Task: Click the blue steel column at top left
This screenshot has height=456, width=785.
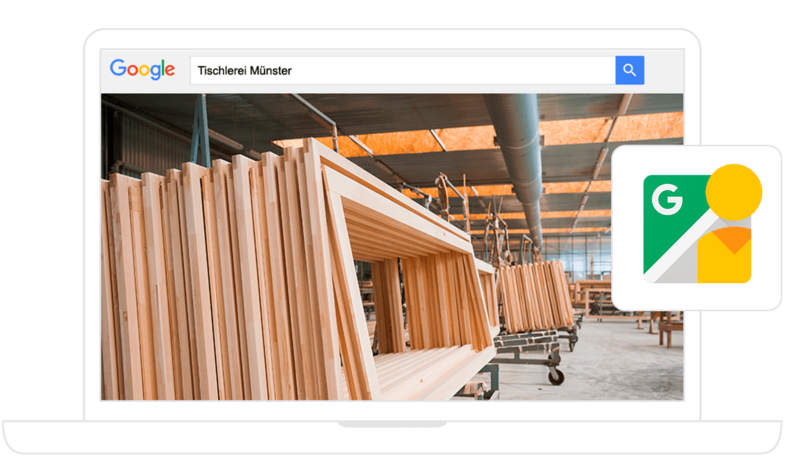Action: coord(201,128)
